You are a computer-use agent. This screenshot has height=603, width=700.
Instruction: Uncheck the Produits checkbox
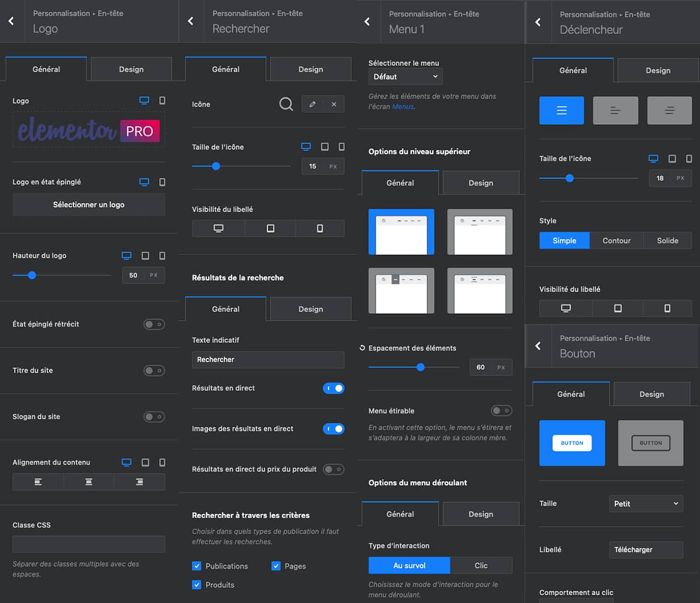[x=197, y=584]
